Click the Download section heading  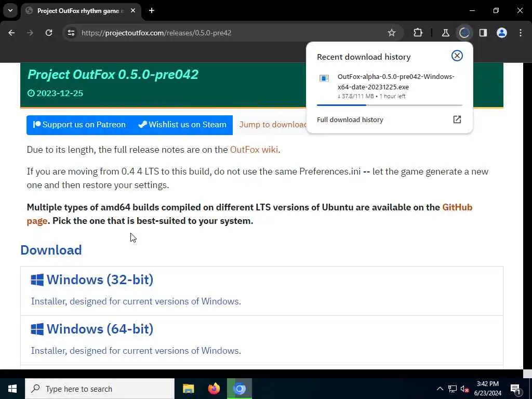tap(51, 250)
